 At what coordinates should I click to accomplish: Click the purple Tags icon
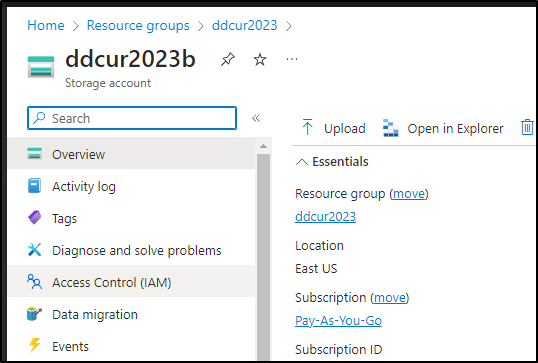tap(34, 218)
